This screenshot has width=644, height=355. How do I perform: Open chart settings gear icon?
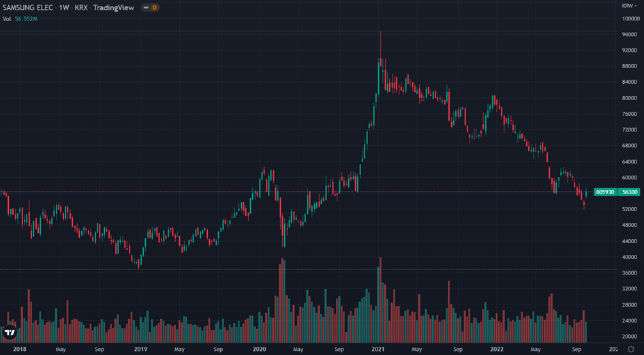tap(630, 349)
